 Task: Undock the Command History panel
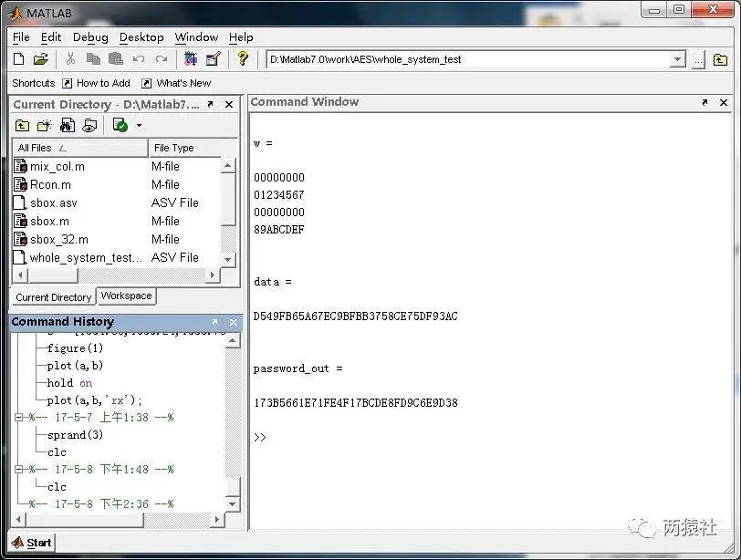click(214, 322)
